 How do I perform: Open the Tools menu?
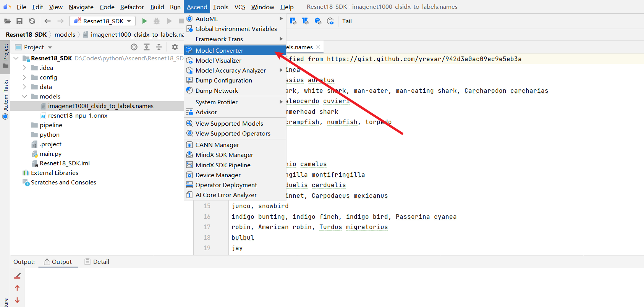[220, 7]
